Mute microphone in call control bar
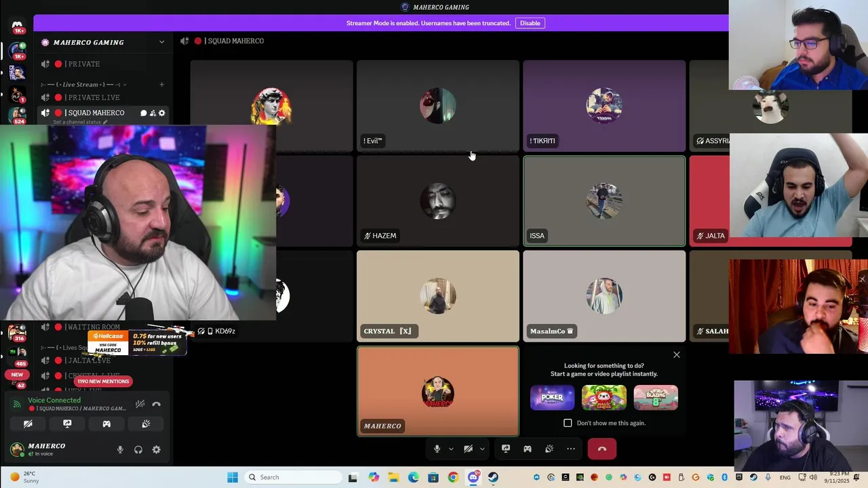 click(437, 449)
